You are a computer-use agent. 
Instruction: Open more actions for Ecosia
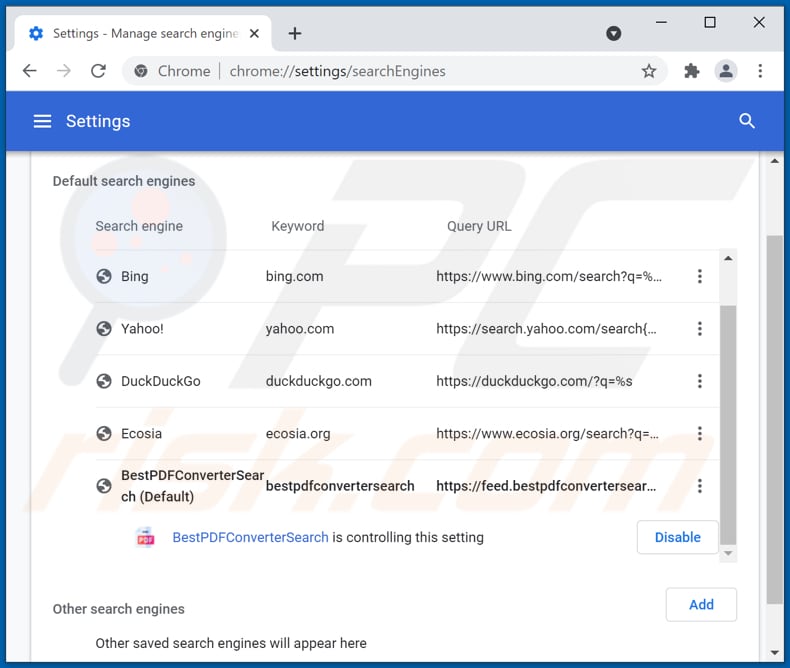(x=700, y=433)
